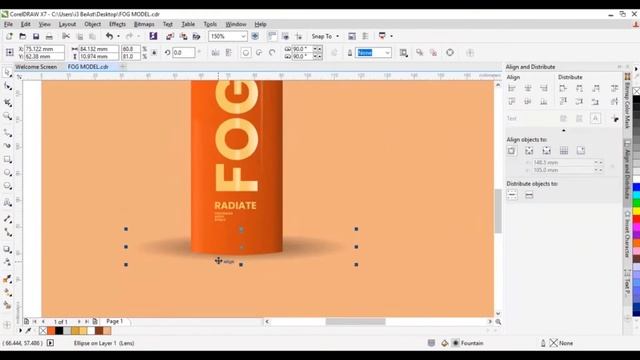Click the rotation angle input field
Viewport: 640px width, 360px height.
(x=183, y=53)
